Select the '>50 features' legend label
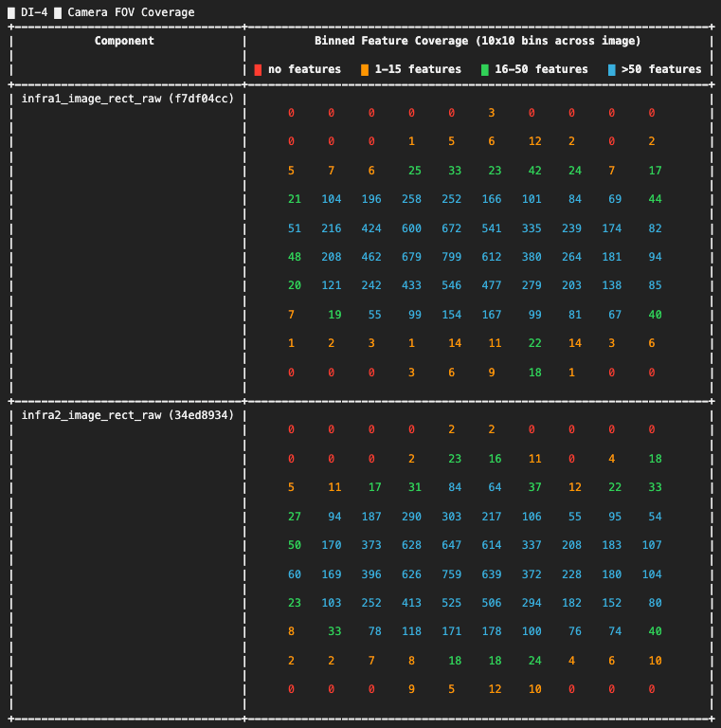This screenshot has height=728, width=721. (x=661, y=69)
